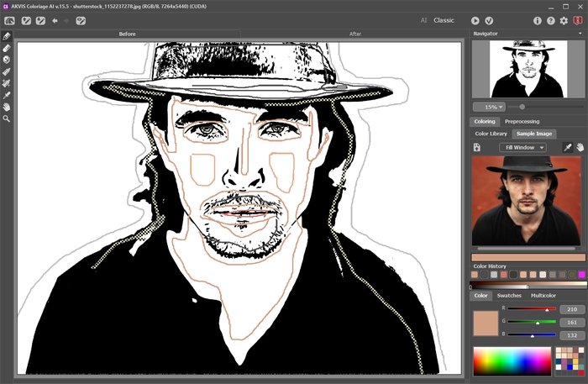This screenshot has width=588, height=384.
Task: Click the Run processing play button
Action: coord(475,20)
